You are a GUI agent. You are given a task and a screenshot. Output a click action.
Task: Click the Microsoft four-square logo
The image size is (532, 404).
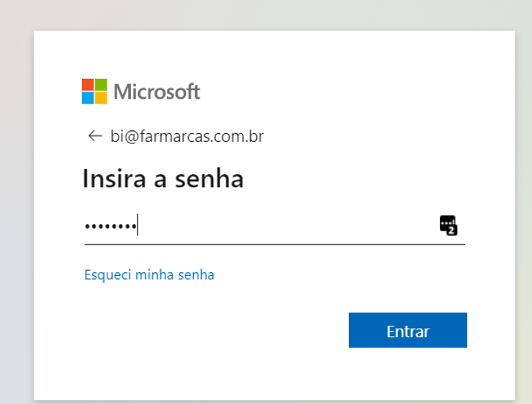tap(94, 91)
